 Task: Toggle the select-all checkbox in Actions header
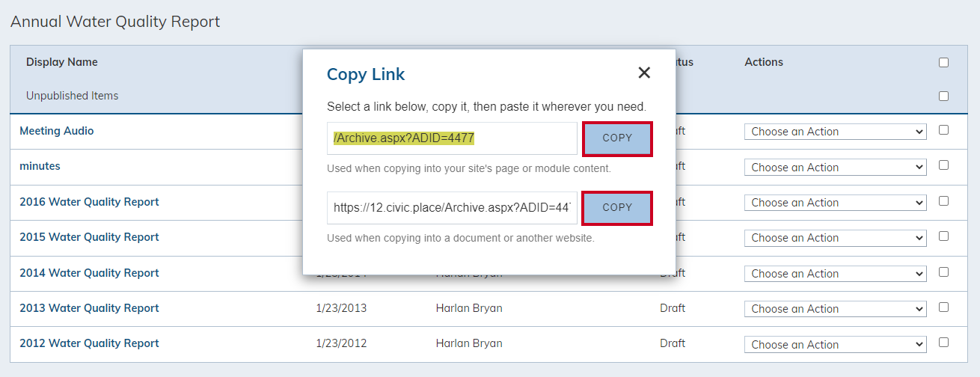943,63
